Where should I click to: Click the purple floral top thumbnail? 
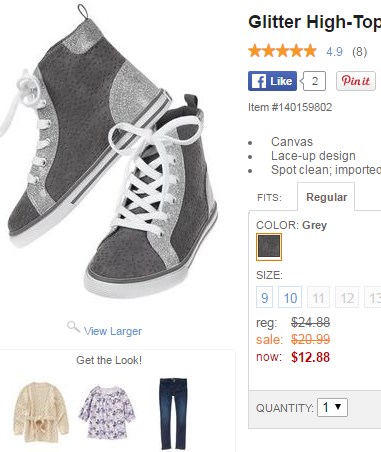(107, 412)
